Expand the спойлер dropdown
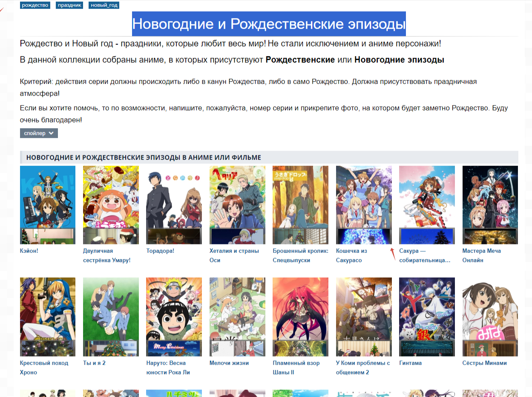The height and width of the screenshot is (397, 532). pyautogui.click(x=39, y=133)
